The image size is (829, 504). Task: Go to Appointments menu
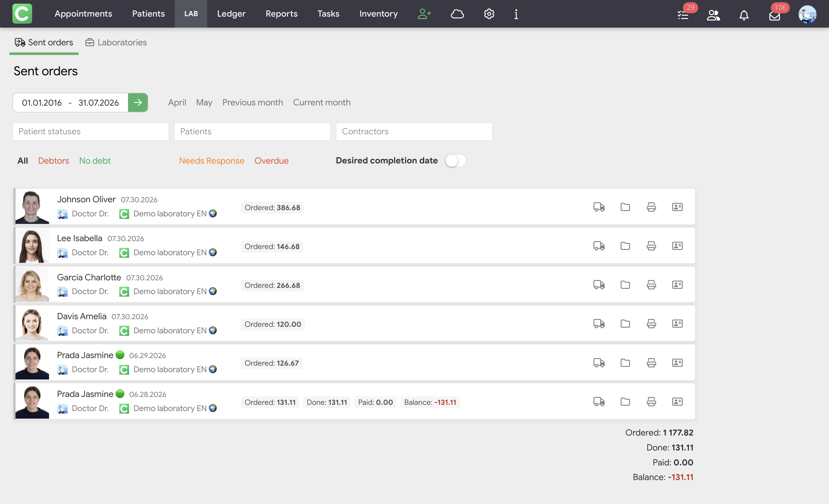tap(83, 14)
